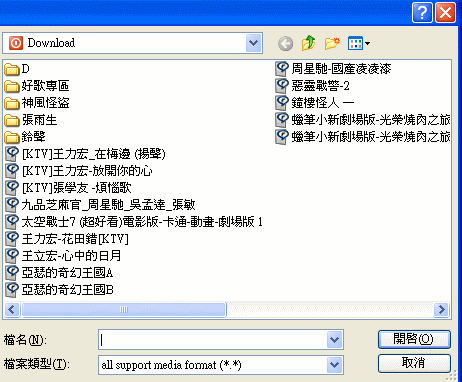
Task: Open the view menu icon
Action: point(359,43)
